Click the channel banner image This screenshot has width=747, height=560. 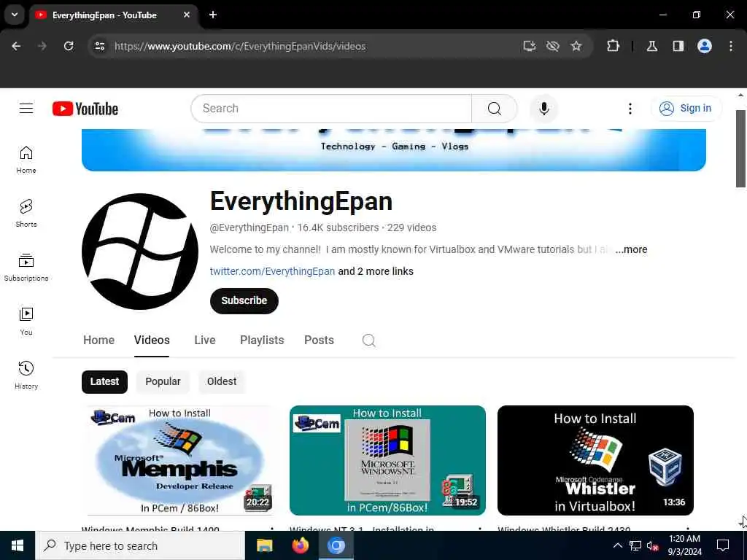[393, 150]
